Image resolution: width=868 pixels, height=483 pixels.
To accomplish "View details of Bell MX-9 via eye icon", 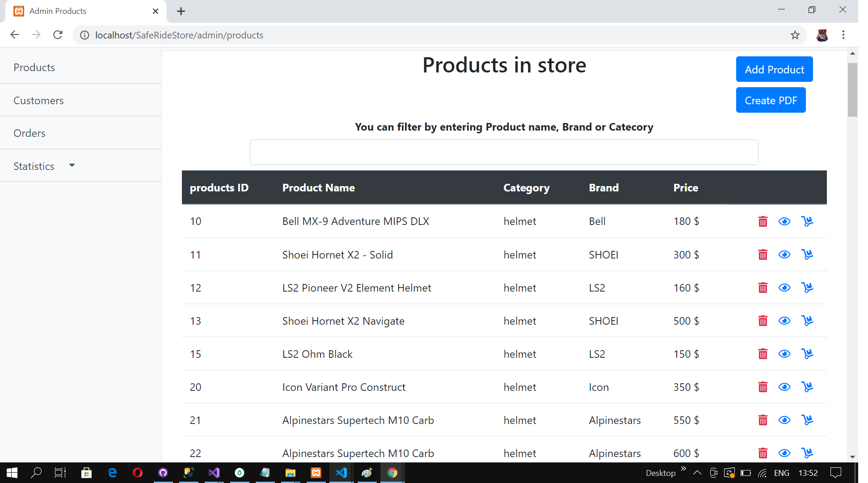I will (784, 221).
